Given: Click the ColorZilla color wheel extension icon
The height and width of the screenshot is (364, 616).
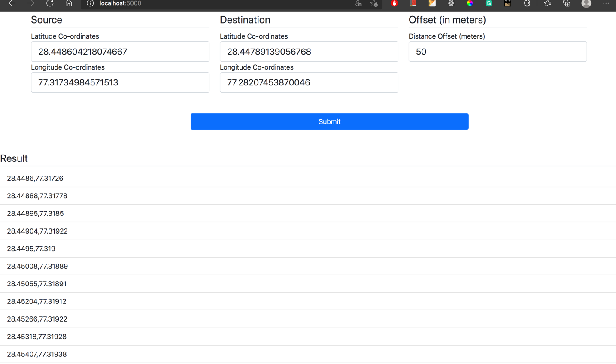Looking at the screenshot, I should coord(470,4).
